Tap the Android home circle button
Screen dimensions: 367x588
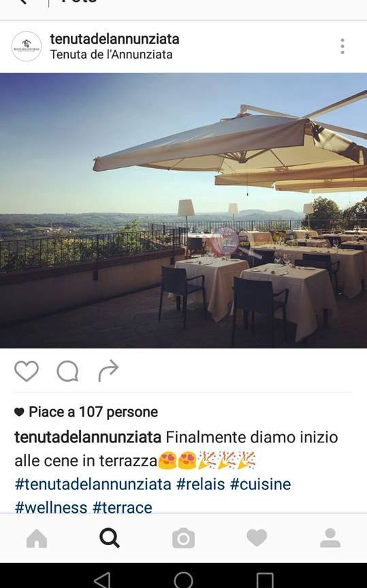184,580
